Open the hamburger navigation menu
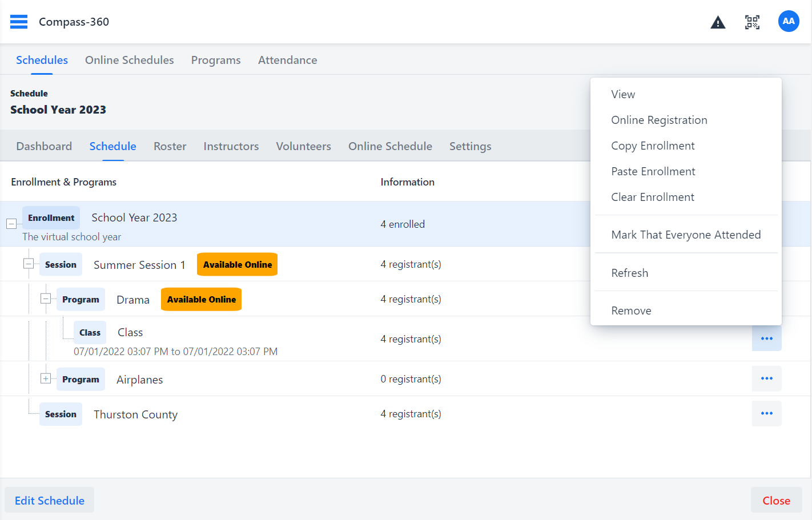 [x=19, y=22]
